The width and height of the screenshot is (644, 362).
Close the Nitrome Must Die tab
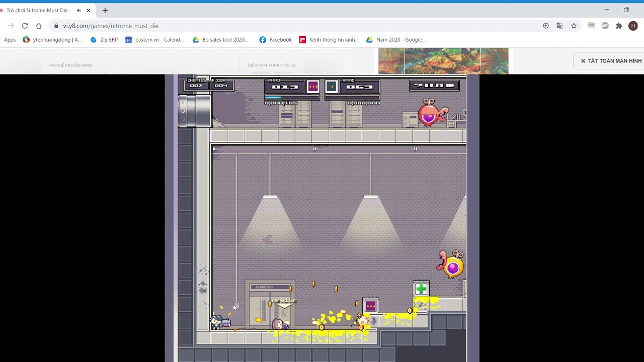pos(89,10)
